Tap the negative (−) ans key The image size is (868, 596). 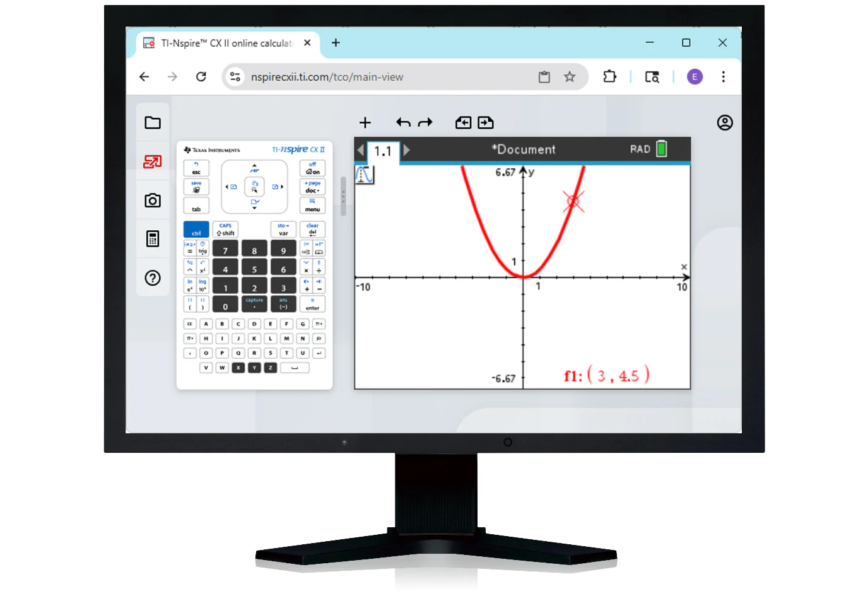tap(283, 304)
